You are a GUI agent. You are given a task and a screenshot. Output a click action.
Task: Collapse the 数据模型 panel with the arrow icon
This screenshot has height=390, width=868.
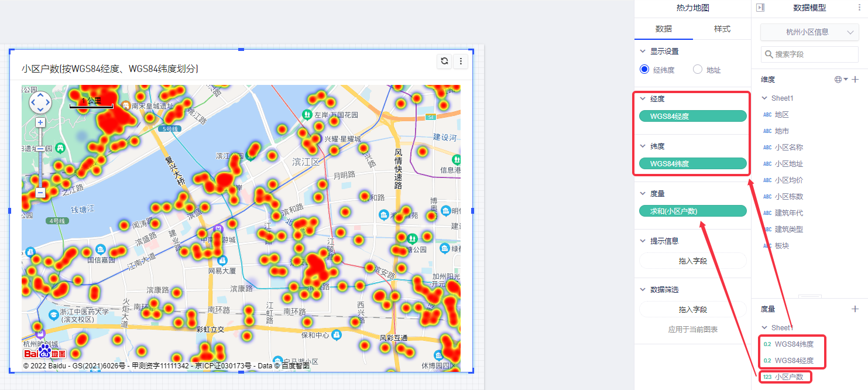point(760,8)
